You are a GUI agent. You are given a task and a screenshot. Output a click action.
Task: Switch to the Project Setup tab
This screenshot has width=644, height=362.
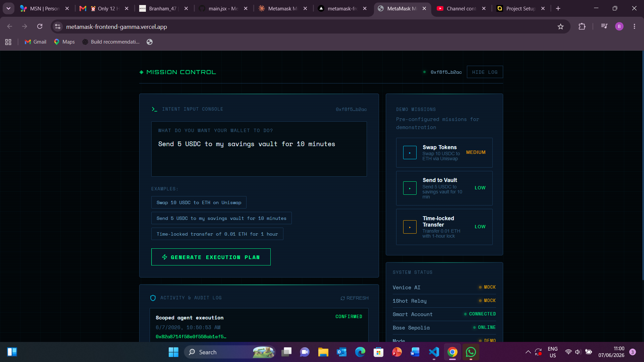[x=521, y=9]
